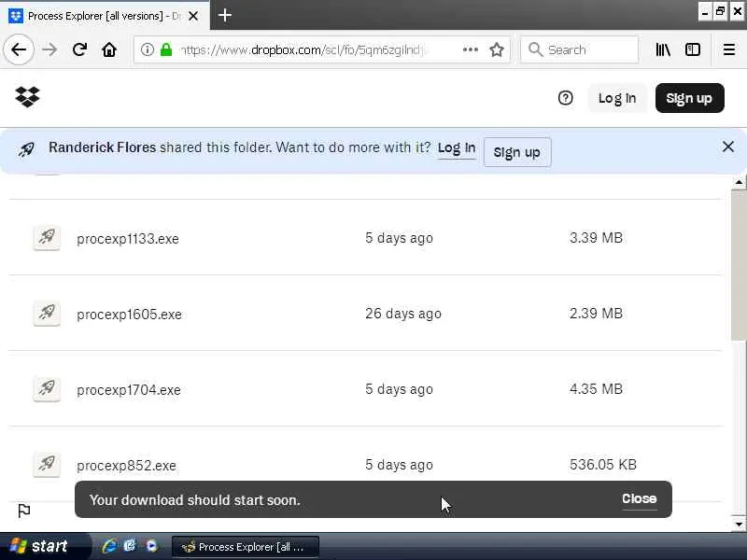Screen dimensions: 747x560
Task: Show site information icon in address bar
Action: [148, 49]
